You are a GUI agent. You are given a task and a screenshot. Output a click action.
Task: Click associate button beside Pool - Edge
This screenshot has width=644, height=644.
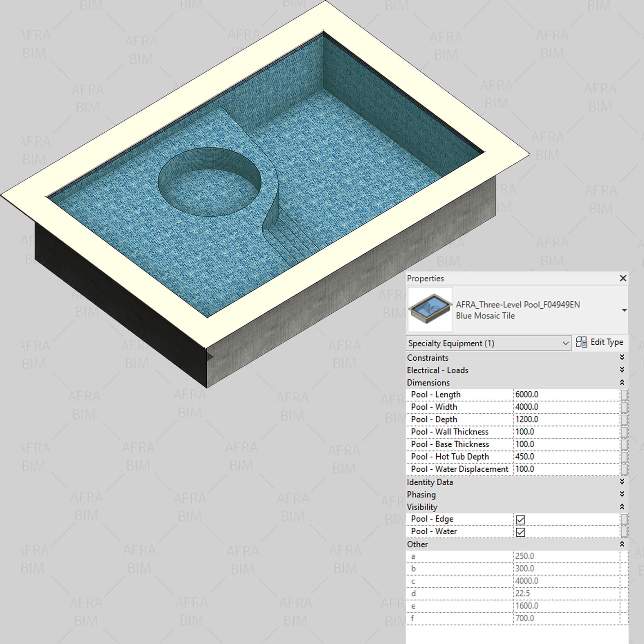pyautogui.click(x=624, y=519)
